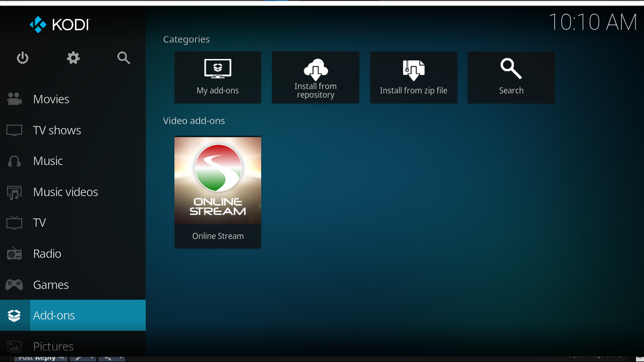Open the power menu icon
Screen dimensions: 644x362
[x=23, y=58]
